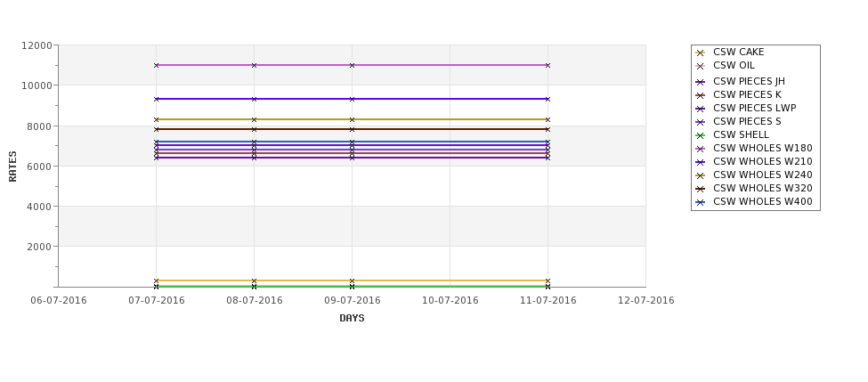Screen dimensions: 868x382
Task: Click the CSW WHOLES W180 legend marker
Action: pos(700,149)
